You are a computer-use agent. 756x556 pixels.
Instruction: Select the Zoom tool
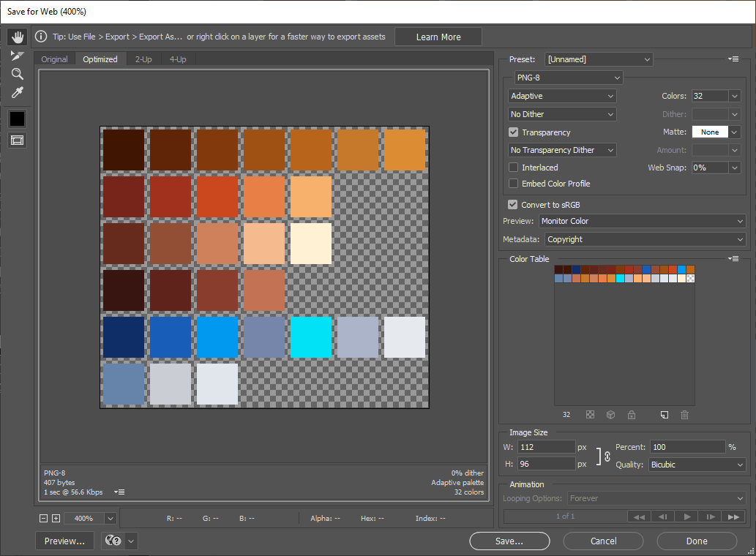[x=17, y=73]
